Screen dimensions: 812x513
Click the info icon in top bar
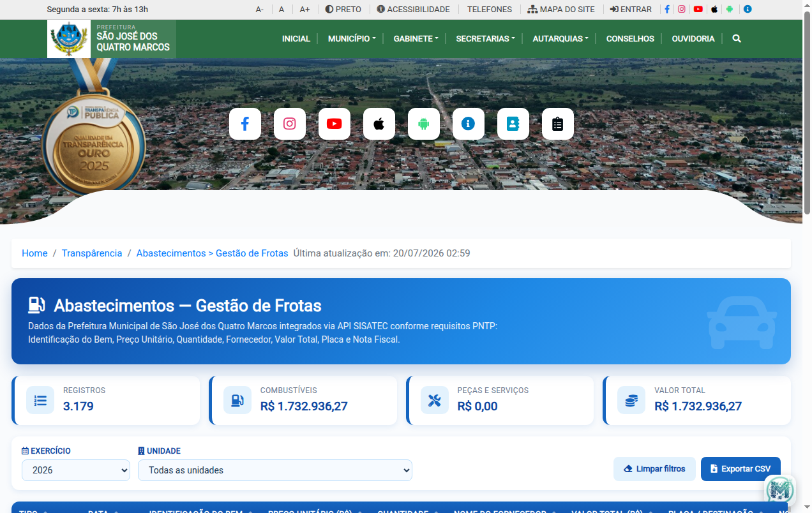point(748,10)
